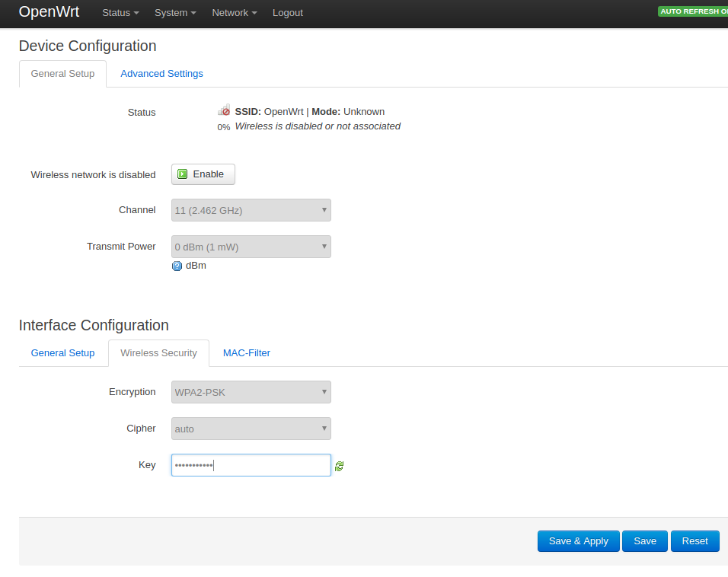Click the green icon on the Enable button
Viewport: 728px width, 577px height.
click(183, 174)
